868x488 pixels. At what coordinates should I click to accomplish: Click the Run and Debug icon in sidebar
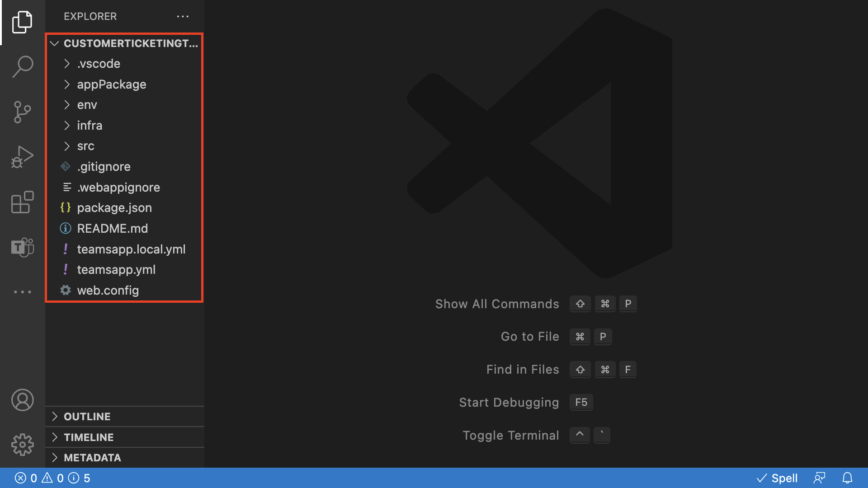coord(22,157)
